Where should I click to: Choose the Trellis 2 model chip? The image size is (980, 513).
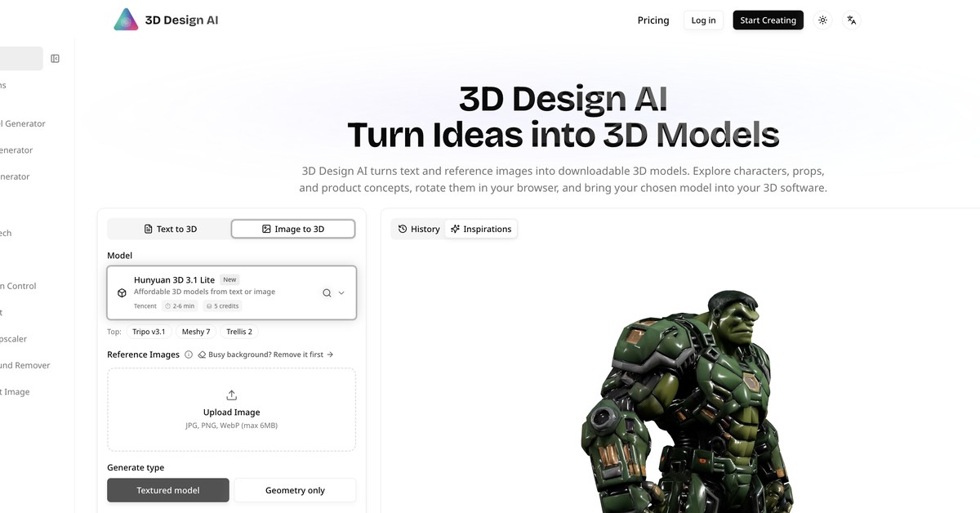coord(239,332)
